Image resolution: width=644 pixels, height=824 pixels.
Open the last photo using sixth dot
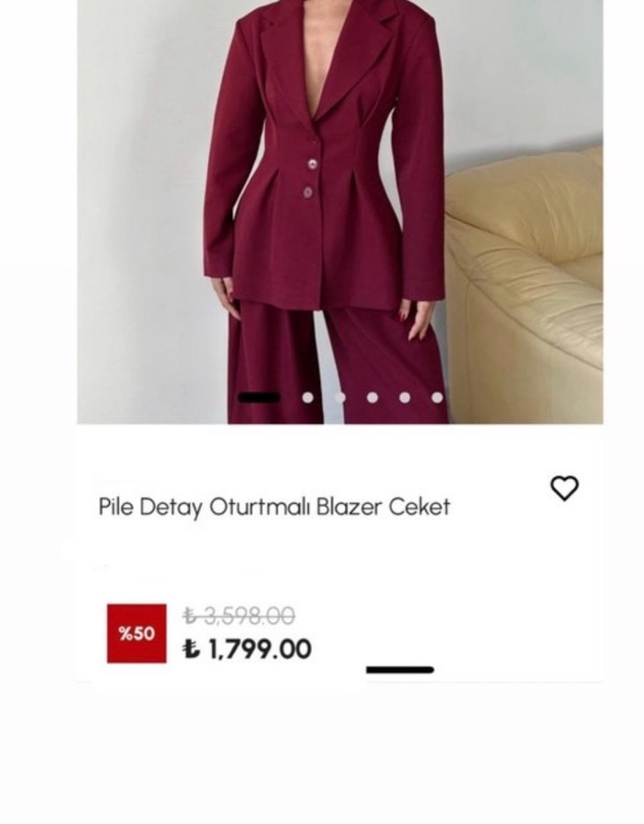click(x=437, y=397)
